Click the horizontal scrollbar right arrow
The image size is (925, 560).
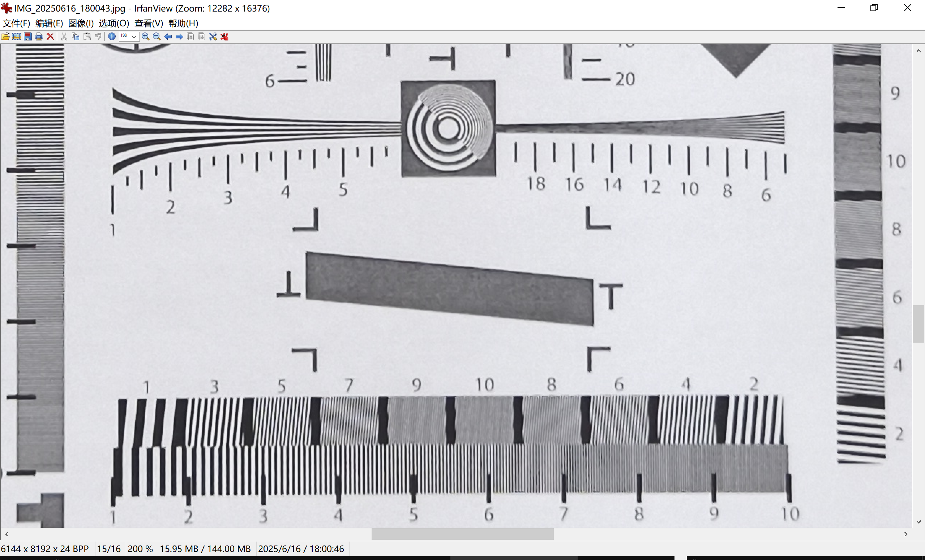pos(906,534)
